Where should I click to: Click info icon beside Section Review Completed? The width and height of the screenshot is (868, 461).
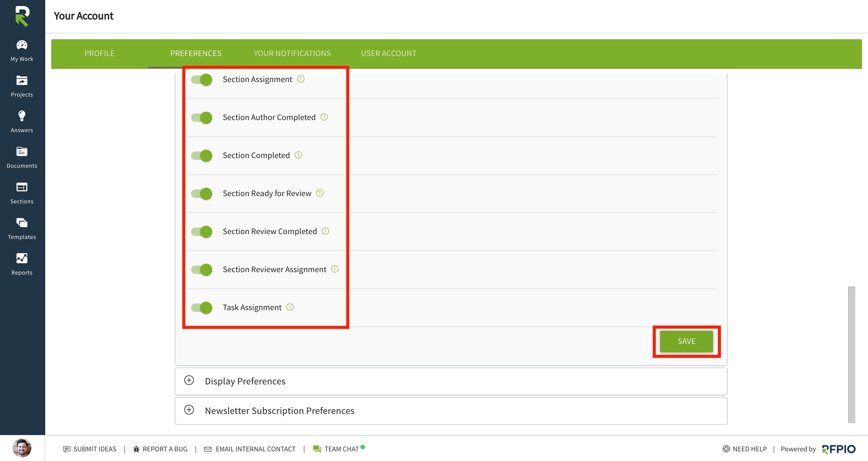(325, 231)
